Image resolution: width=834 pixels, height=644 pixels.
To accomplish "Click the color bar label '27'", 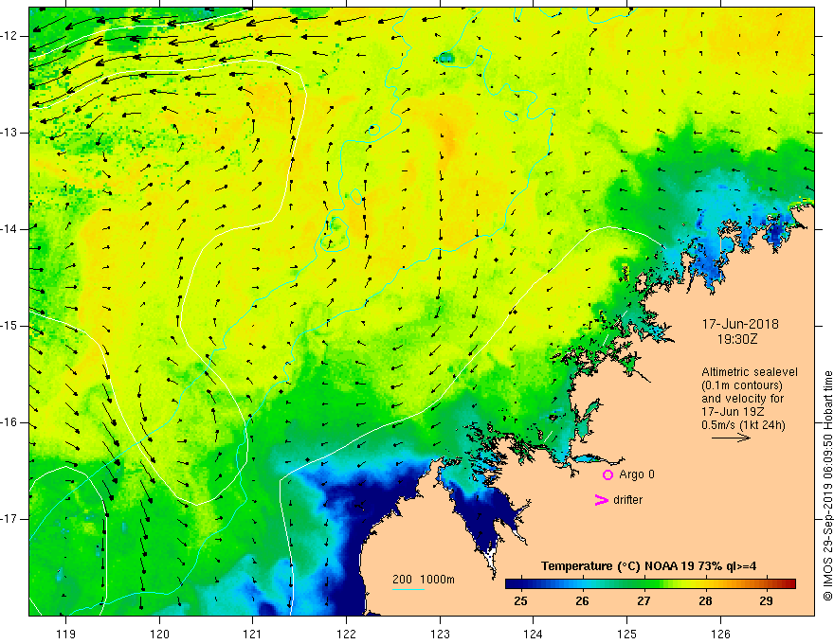I will 644,601.
